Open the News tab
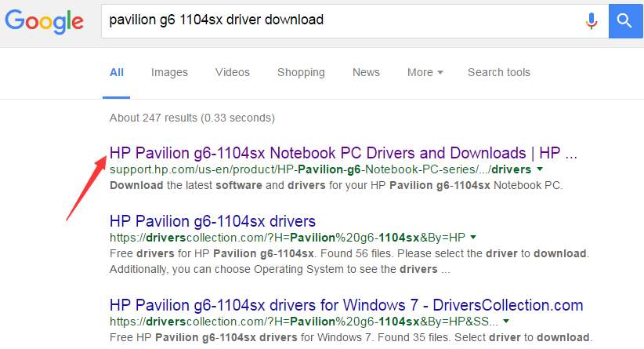The height and width of the screenshot is (349, 644). coord(366,72)
